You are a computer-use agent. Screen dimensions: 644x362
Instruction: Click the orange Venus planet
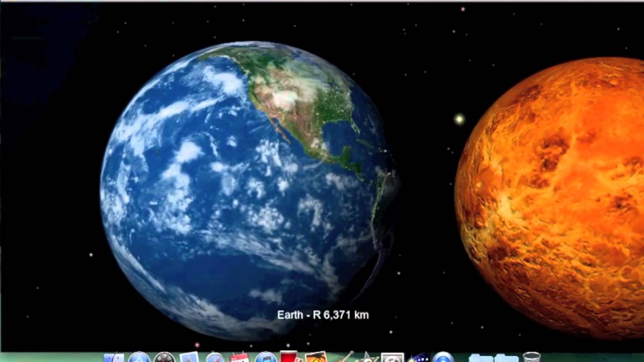pos(549,199)
